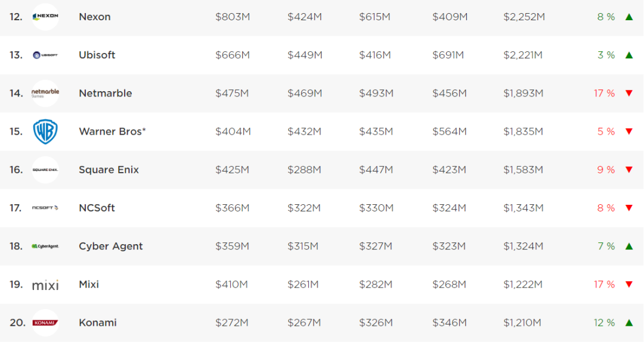Click Nexon total revenue $2,252M
Viewport: 644px width, 343px height.
click(524, 17)
